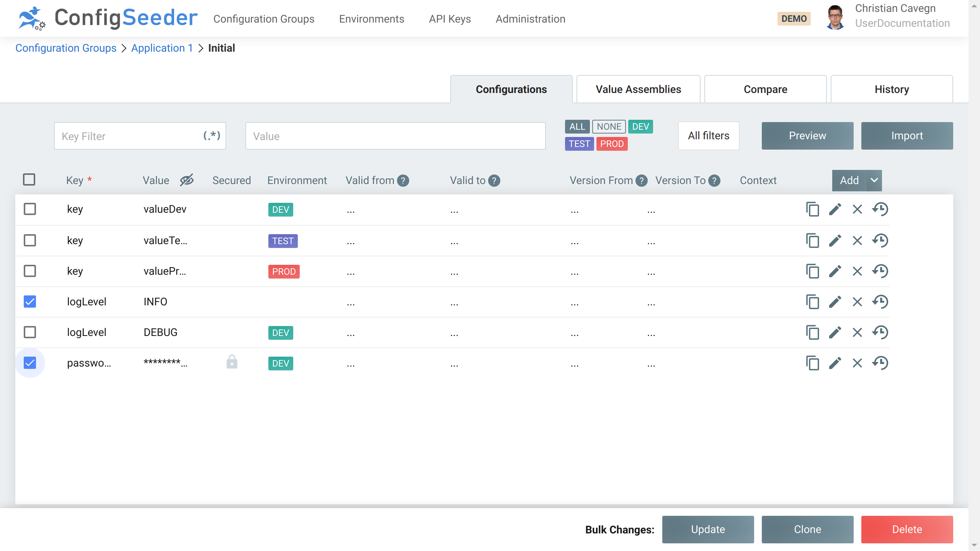Click the Valid from help icon

pyautogui.click(x=403, y=181)
